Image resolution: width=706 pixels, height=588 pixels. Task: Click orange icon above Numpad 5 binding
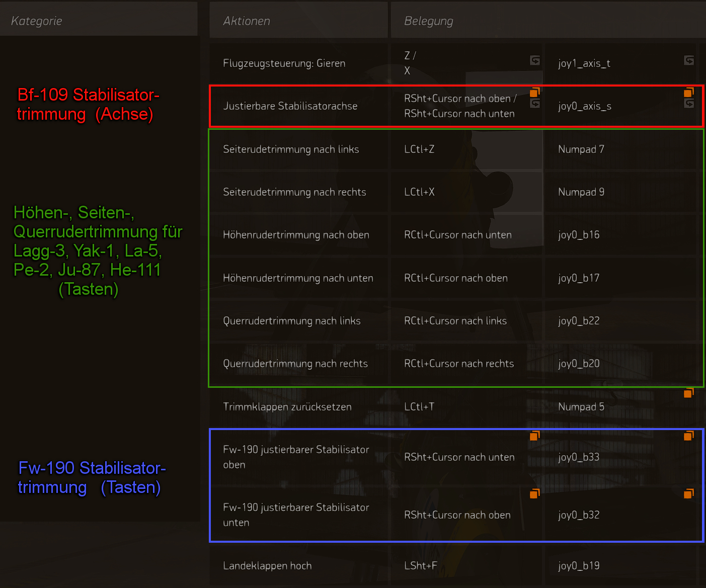pyautogui.click(x=689, y=393)
